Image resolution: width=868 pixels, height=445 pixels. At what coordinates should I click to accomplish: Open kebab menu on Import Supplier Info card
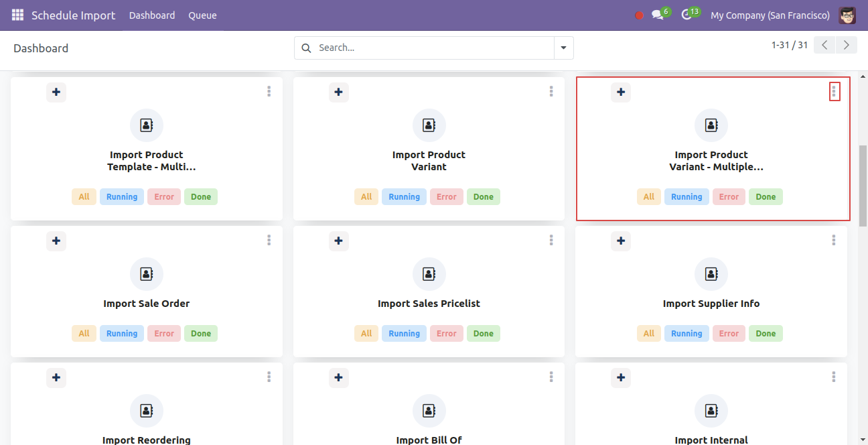coord(834,241)
